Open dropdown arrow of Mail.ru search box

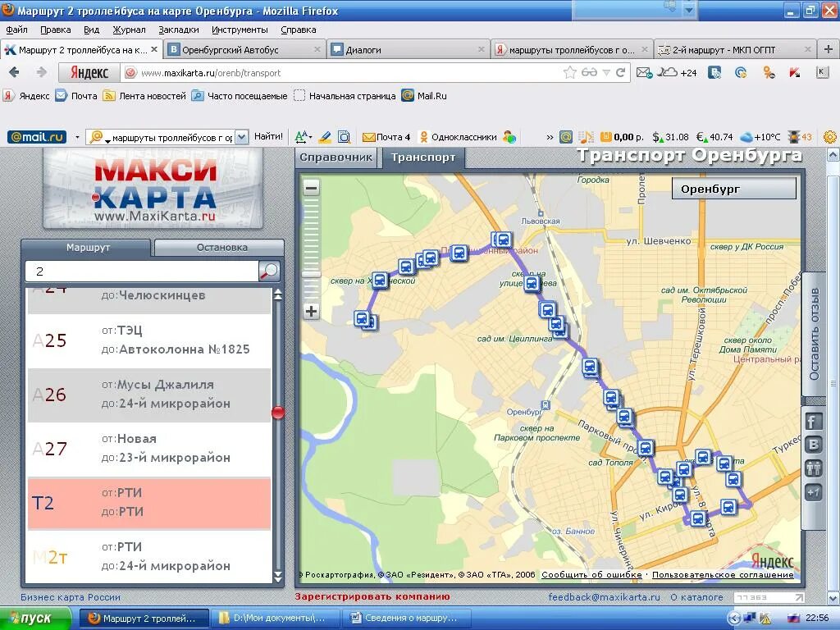tap(242, 137)
